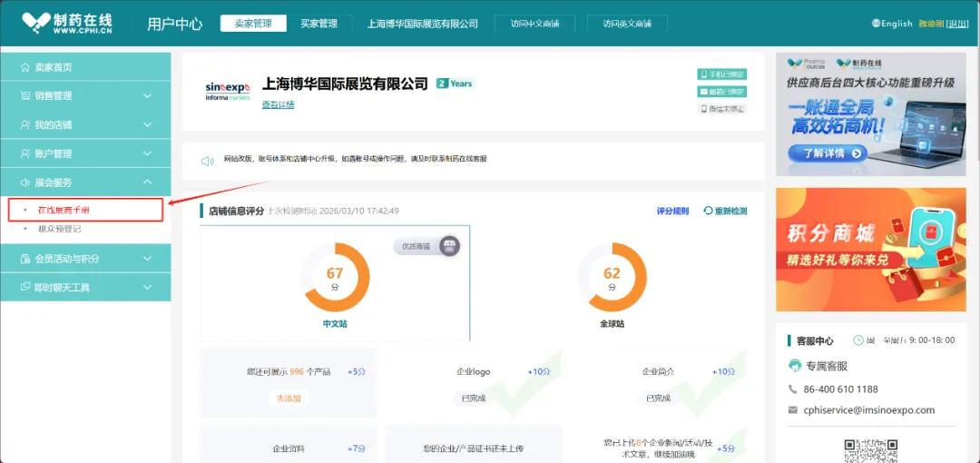Click the person icon beside 账户管理
The width and height of the screenshot is (980, 463).
(25, 153)
